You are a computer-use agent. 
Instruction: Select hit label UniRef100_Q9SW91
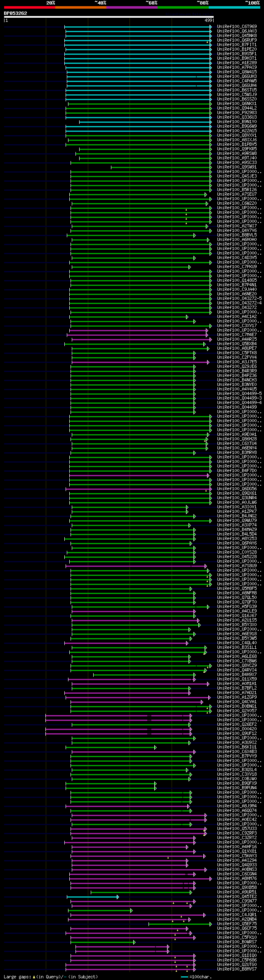coord(237,167)
